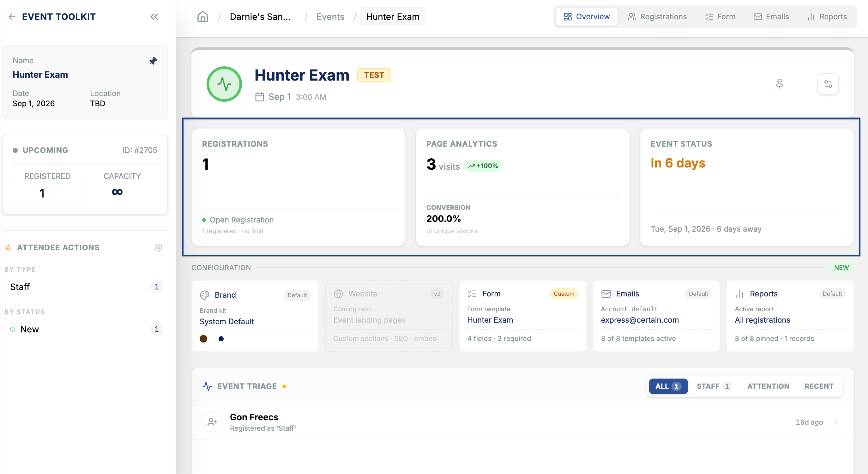Viewport: 868px width, 474px height.
Task: Click the New status circle indicator
Action: coord(12,329)
